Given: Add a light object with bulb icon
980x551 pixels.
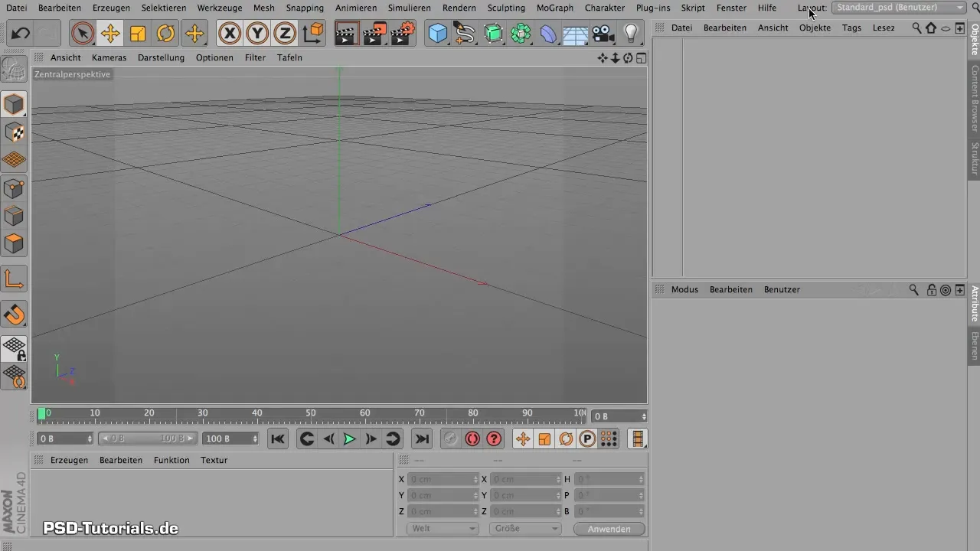Looking at the screenshot, I should coord(631,34).
